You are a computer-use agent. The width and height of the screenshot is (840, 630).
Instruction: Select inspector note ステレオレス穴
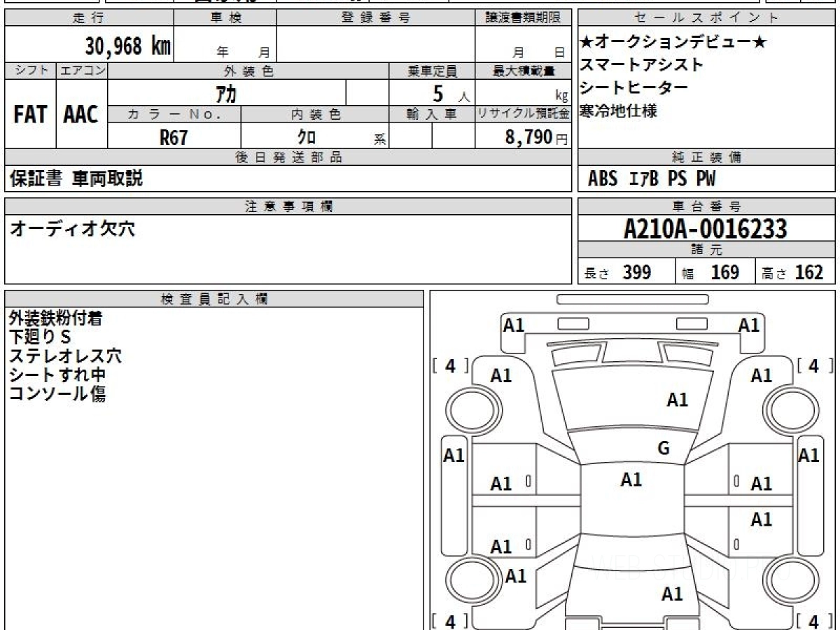coord(65,356)
